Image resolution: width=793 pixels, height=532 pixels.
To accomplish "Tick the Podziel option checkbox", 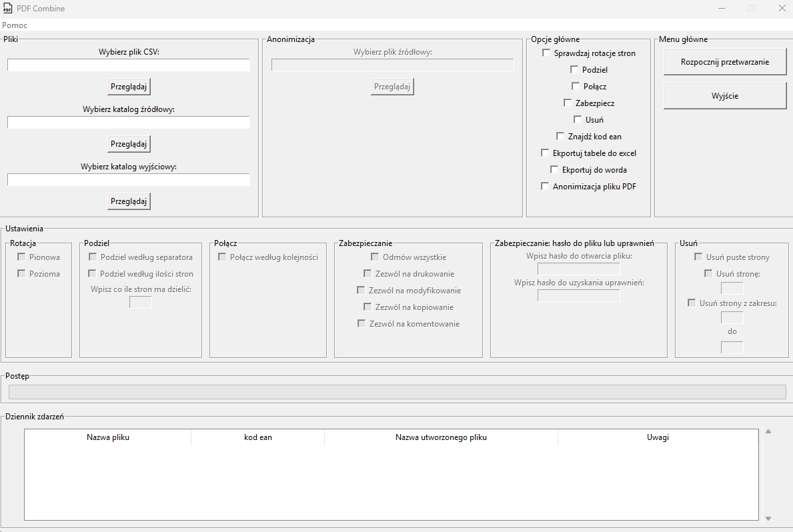I will click(x=574, y=70).
